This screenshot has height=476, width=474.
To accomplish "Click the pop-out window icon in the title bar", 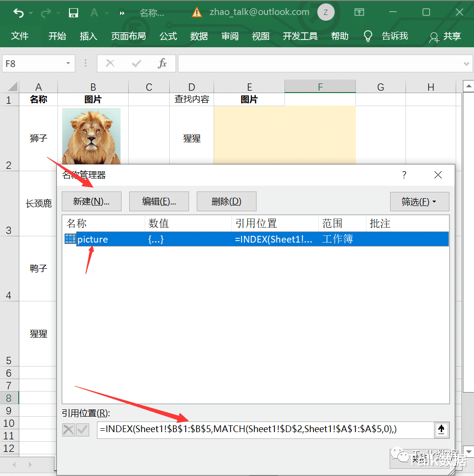I will (x=359, y=13).
